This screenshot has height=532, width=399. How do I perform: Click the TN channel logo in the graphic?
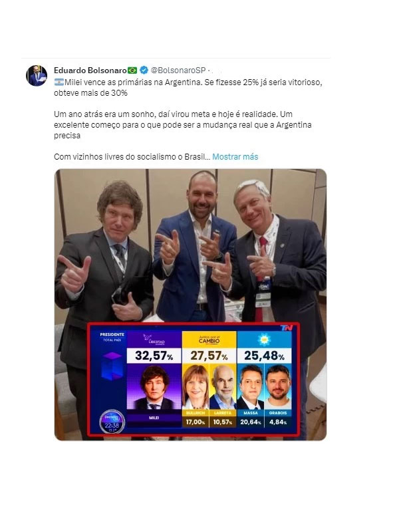(287, 328)
